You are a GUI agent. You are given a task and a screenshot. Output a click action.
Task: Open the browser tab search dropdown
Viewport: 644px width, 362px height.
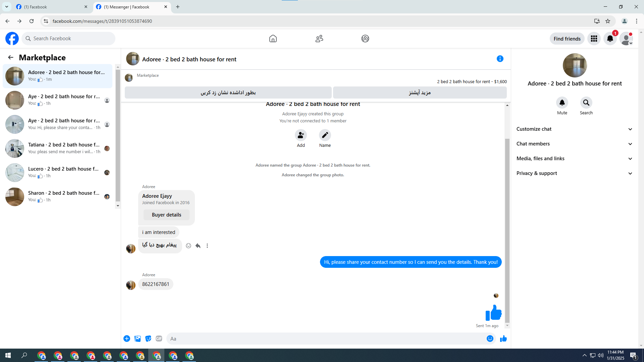[x=7, y=7]
